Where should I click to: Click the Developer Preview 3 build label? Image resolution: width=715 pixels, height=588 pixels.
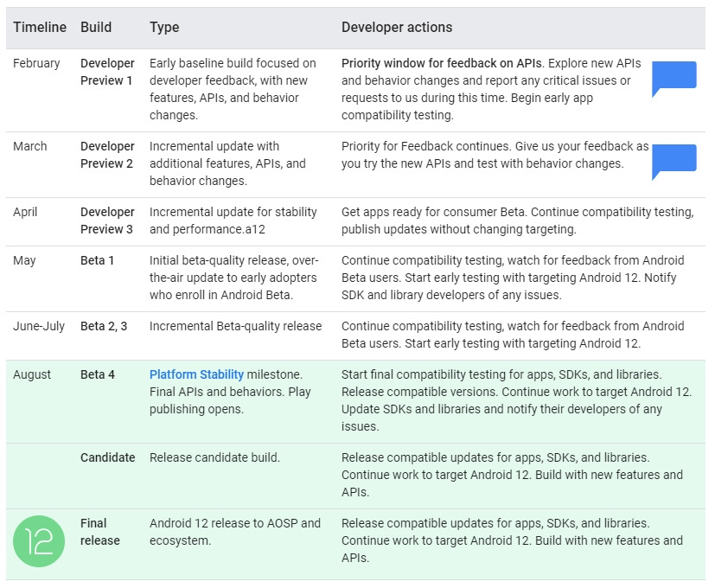tap(107, 220)
